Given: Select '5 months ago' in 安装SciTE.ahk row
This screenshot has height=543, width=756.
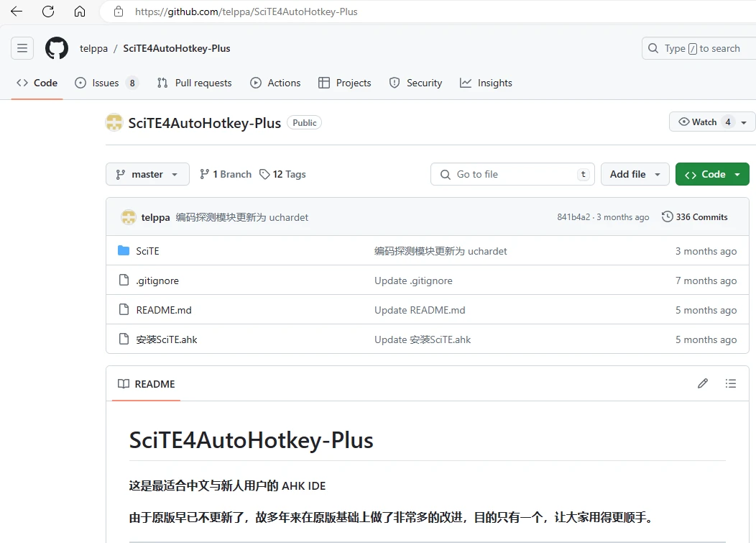Looking at the screenshot, I should (x=706, y=339).
